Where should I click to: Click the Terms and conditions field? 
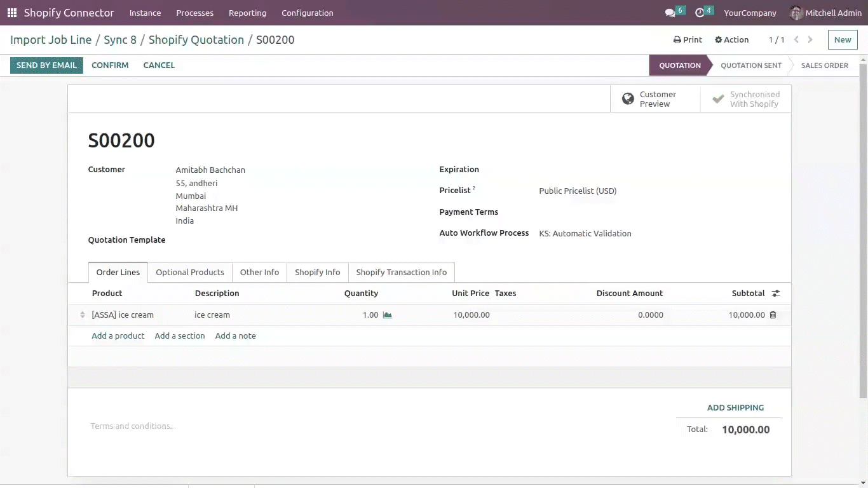click(132, 426)
